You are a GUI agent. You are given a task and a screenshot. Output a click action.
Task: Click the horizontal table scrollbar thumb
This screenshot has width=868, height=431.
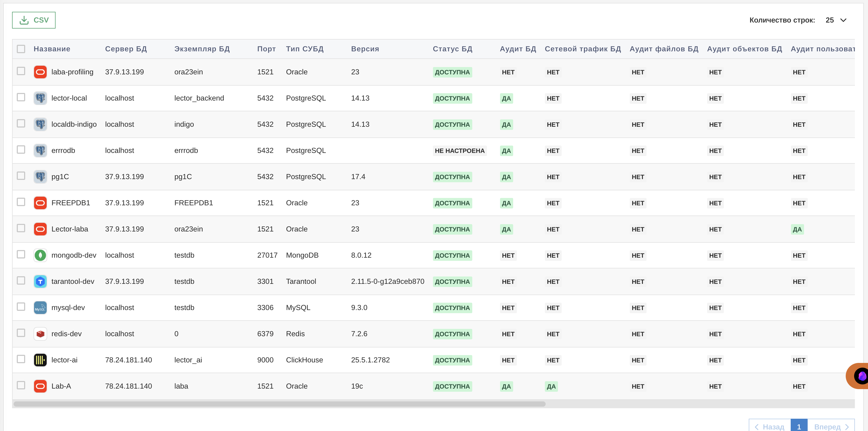pyautogui.click(x=279, y=404)
